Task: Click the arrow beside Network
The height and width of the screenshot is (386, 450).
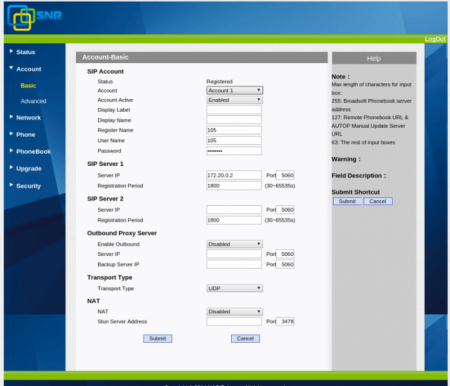Action: point(11,117)
